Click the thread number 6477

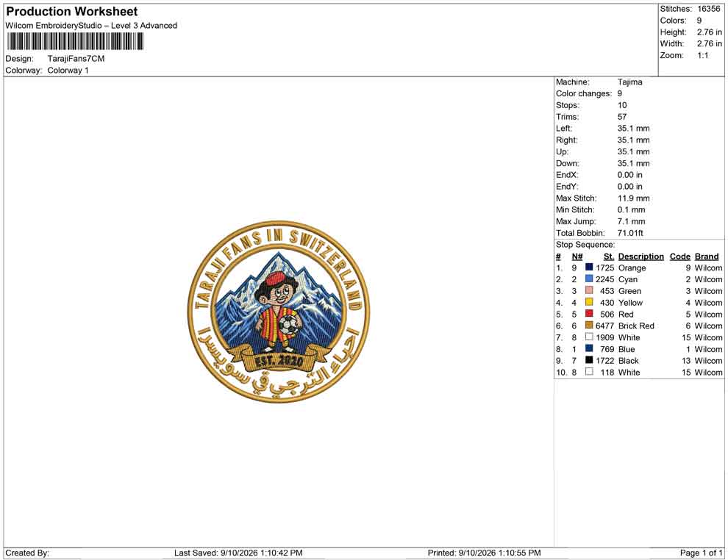(x=605, y=326)
